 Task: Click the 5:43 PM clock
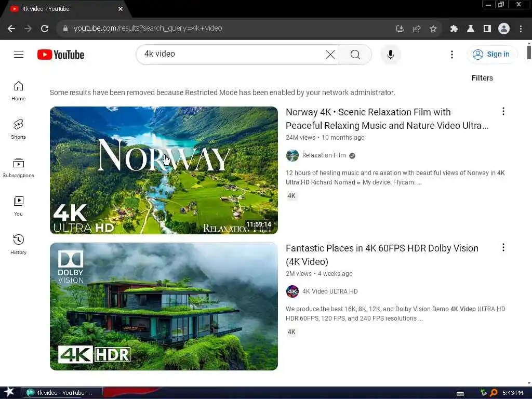(x=512, y=393)
